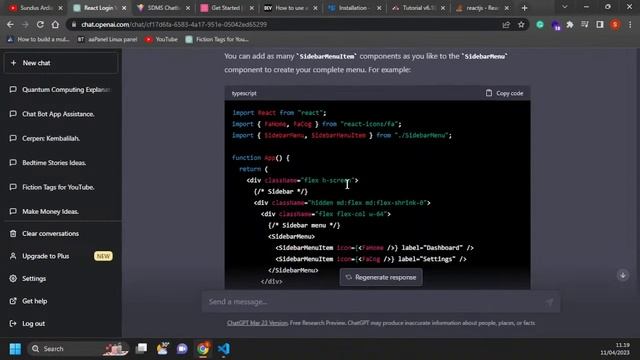Click the NEW badge next to Upgrade to Plus
This screenshot has width=640, height=360.
(x=103, y=256)
